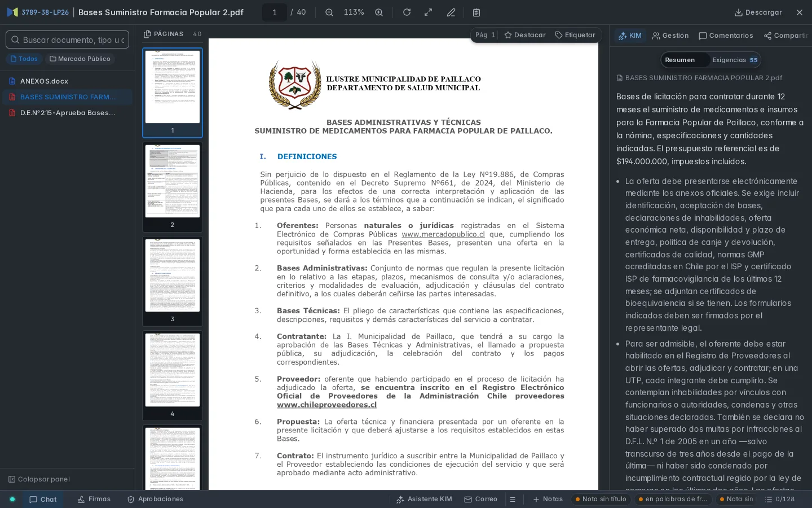Select the Resumen segment
This screenshot has width=812, height=508.
point(680,60)
